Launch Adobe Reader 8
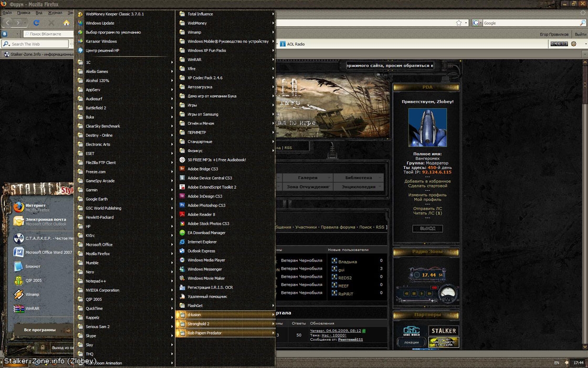The image size is (588, 368). pyautogui.click(x=201, y=214)
